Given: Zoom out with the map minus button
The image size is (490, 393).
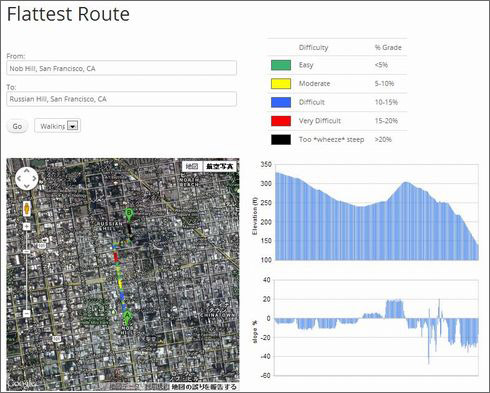Looking at the screenshot, I should coord(27,313).
